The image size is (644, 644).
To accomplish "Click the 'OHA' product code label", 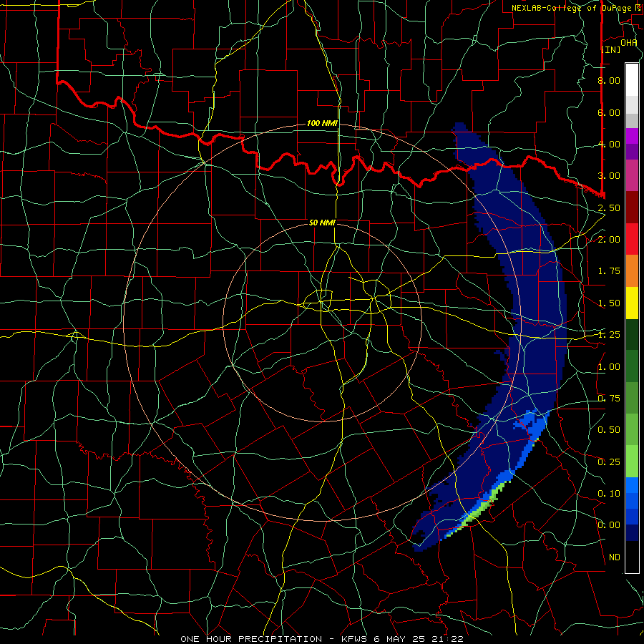I will [629, 43].
